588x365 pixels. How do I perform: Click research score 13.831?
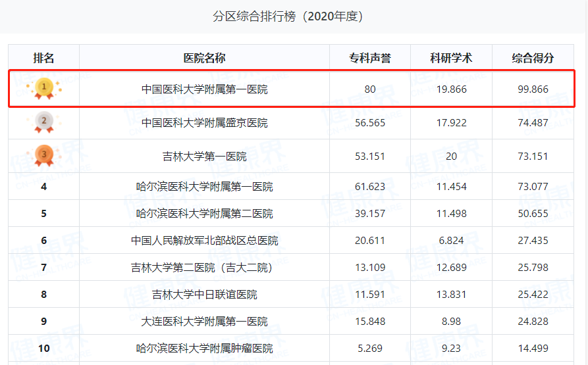[452, 294]
